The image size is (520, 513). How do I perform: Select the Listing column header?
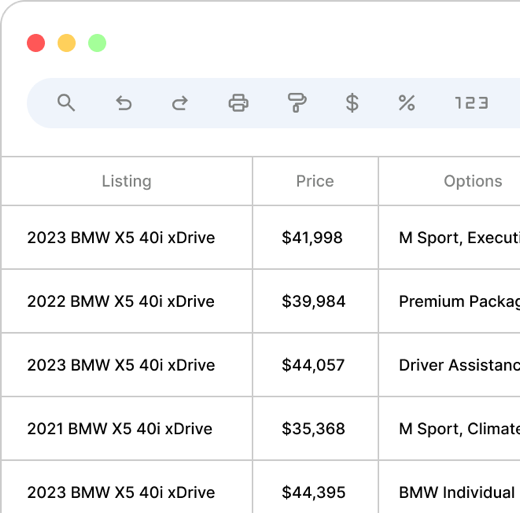127,181
